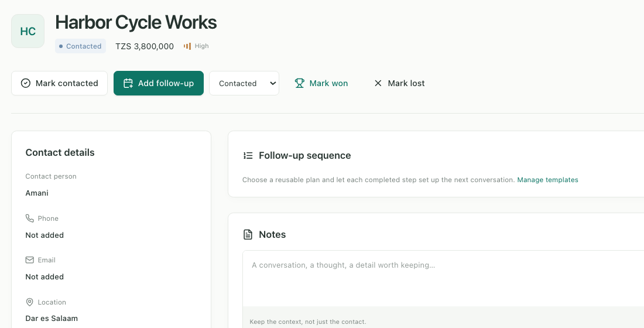644x328 pixels.
Task: Click the check-circle icon in Mark contacted
Action: [25, 83]
